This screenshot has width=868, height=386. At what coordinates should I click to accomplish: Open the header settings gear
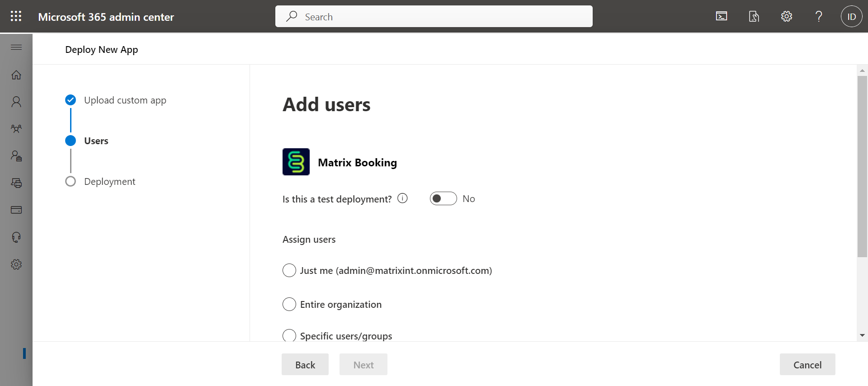pos(787,17)
